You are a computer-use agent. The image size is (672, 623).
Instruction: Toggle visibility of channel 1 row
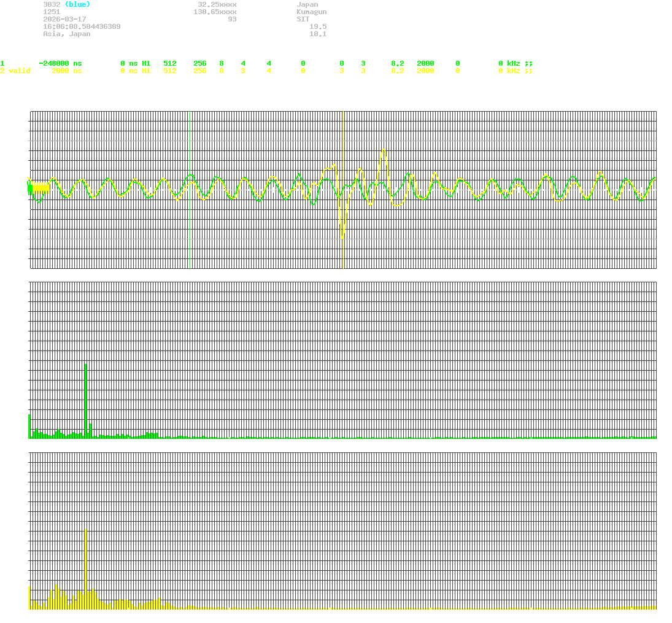[2, 63]
